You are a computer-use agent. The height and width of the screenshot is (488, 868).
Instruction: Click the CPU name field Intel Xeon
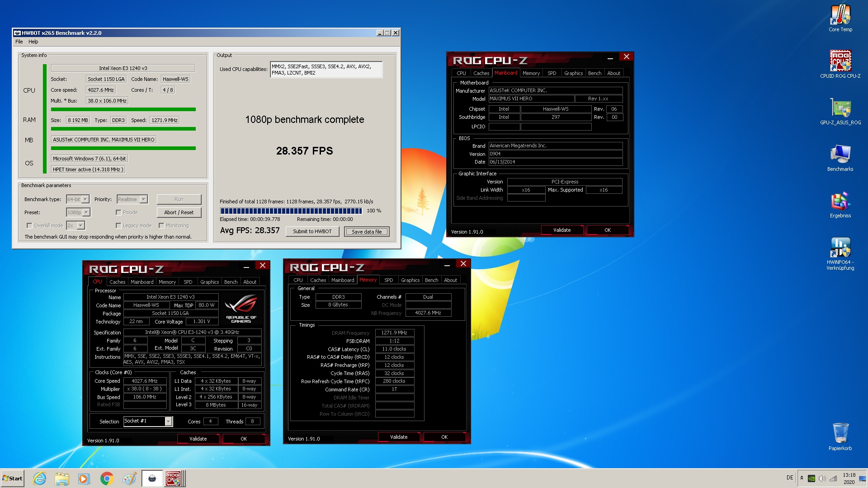(x=123, y=68)
